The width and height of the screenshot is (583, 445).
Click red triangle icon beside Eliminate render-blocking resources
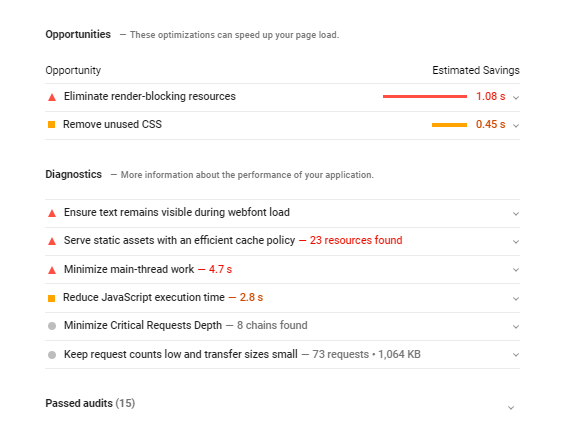coord(52,97)
